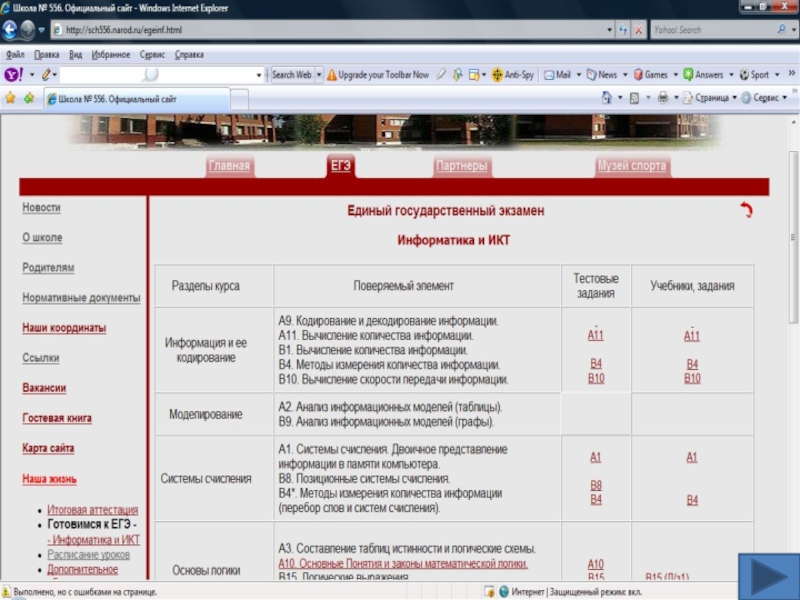Click the red return arrow icon
The image size is (800, 600).
click(x=745, y=210)
